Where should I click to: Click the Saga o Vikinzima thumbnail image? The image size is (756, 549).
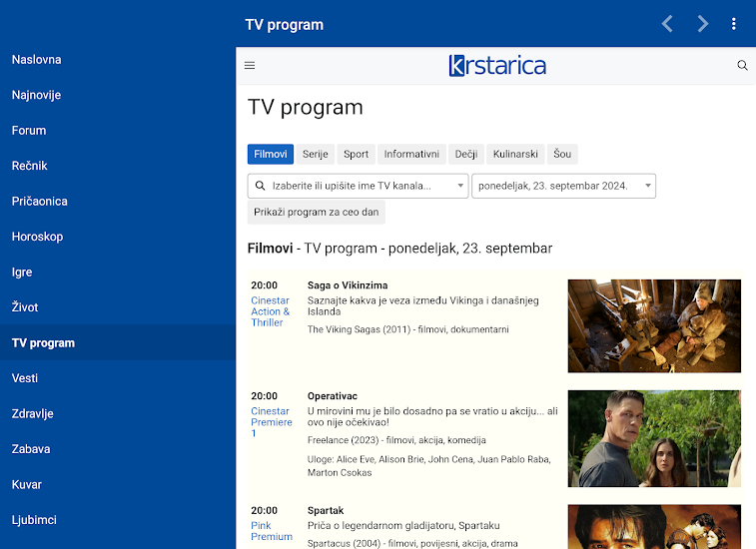click(x=654, y=326)
